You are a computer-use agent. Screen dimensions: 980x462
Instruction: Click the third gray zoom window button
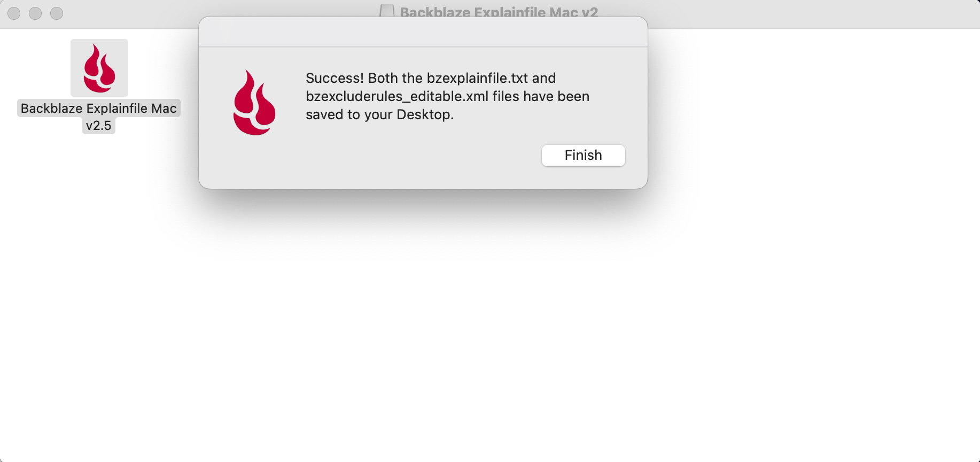pyautogui.click(x=57, y=13)
